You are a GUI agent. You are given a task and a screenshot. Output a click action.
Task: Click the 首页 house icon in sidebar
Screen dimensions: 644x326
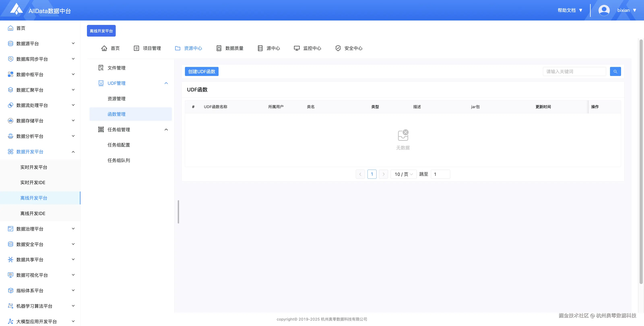click(10, 28)
